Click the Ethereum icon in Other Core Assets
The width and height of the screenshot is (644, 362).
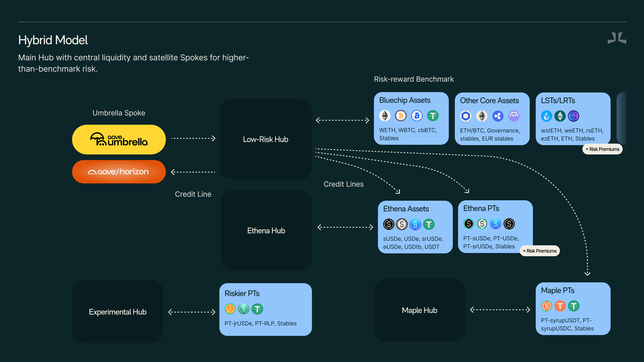482,116
